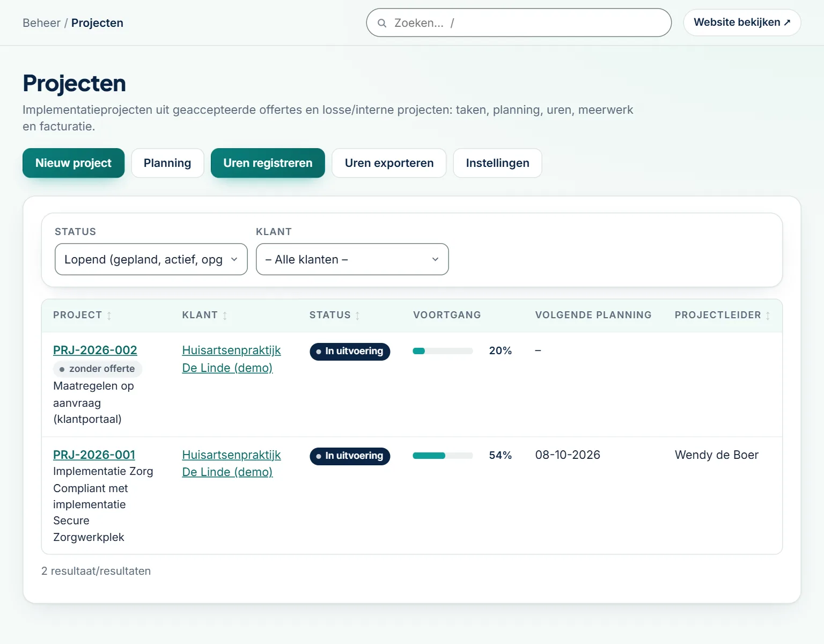The width and height of the screenshot is (824, 644).
Task: Click project leader Wendy de Boer
Action: [716, 455]
